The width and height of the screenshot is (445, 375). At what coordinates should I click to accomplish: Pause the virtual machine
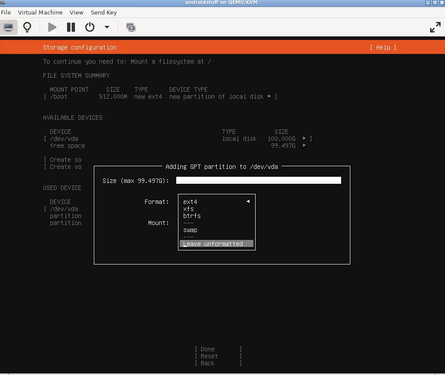(71, 27)
